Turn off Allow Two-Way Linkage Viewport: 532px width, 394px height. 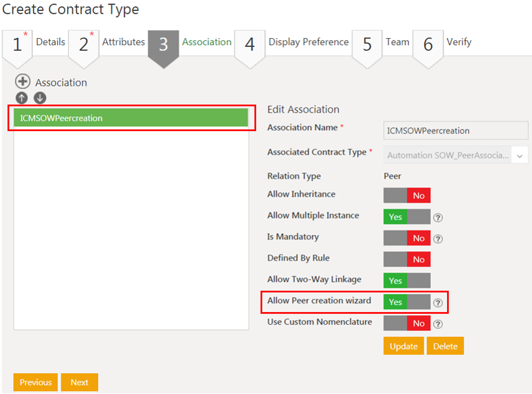(407, 281)
